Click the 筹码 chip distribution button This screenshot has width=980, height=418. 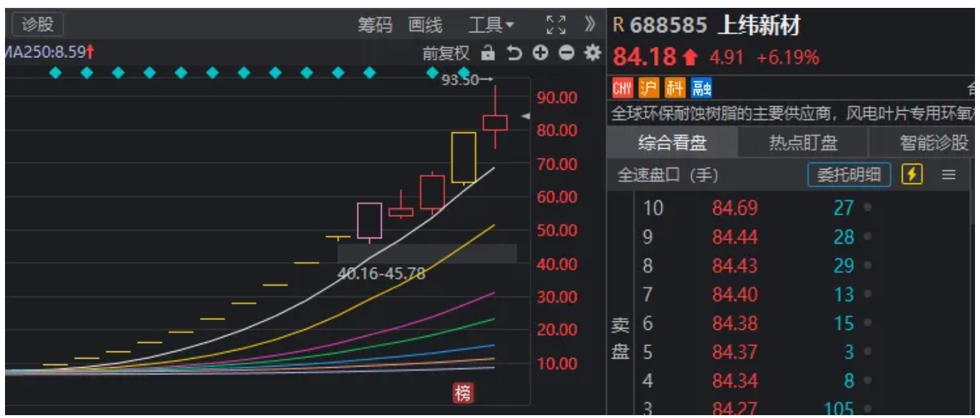pos(375,25)
